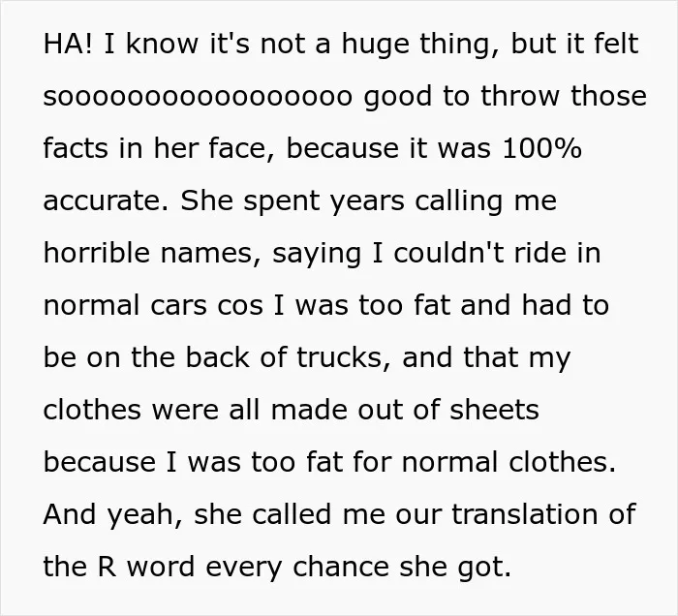Click the word "huge"
Screen dimensions: 678x616
pos(376,46)
